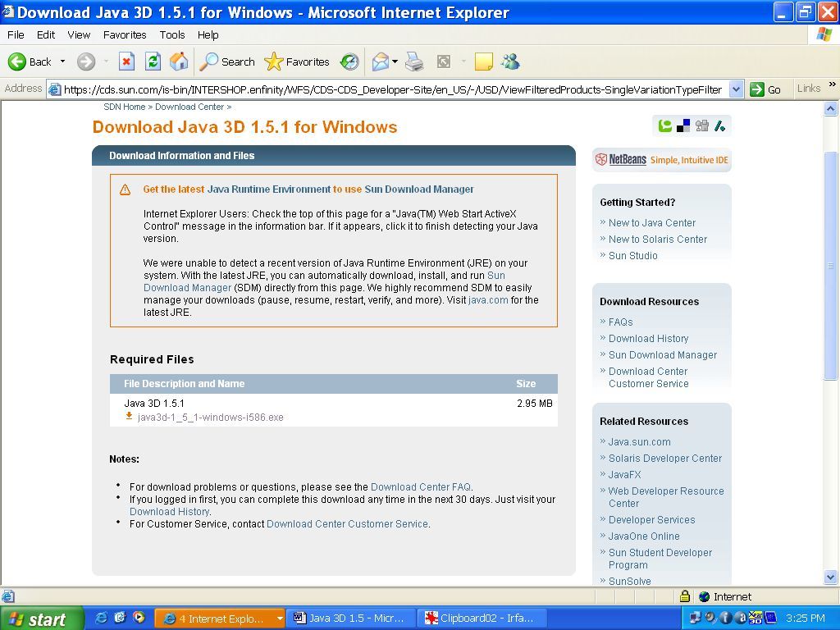840x630 pixels.
Task: Open the Help menu
Action: pyautogui.click(x=208, y=34)
